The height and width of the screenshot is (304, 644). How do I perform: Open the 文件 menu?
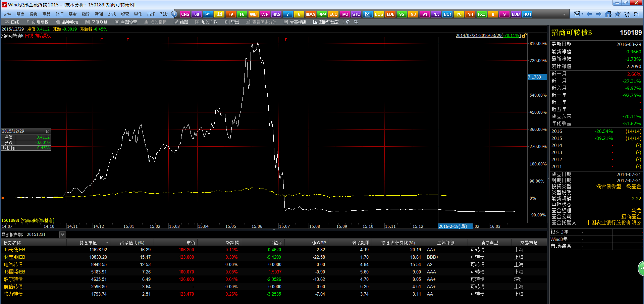pos(7,14)
